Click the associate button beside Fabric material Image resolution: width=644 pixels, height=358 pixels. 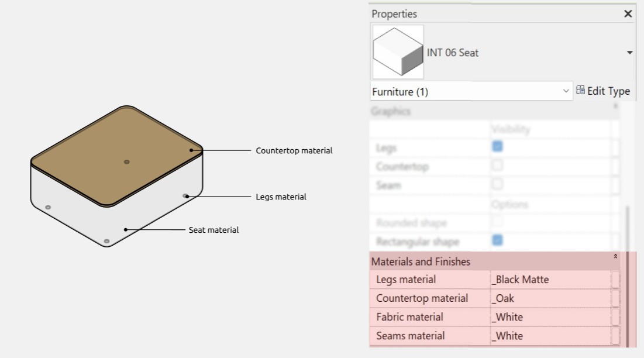click(x=615, y=318)
